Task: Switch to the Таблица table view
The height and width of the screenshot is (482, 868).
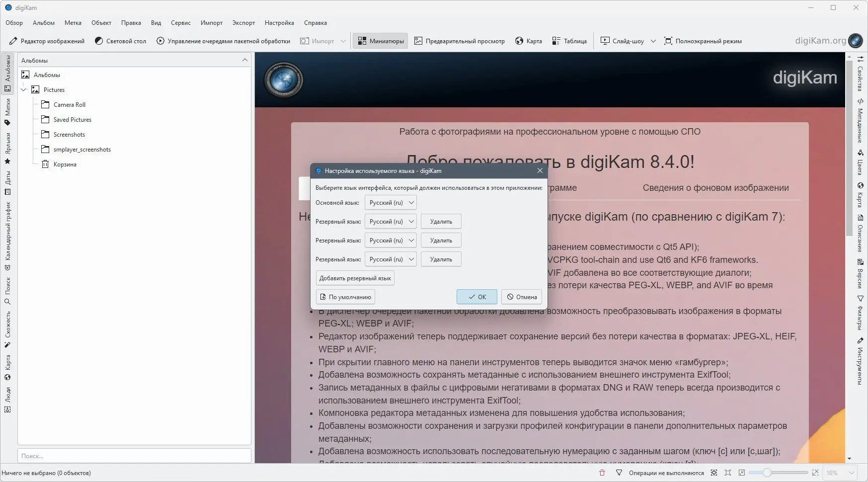Action: [x=569, y=41]
